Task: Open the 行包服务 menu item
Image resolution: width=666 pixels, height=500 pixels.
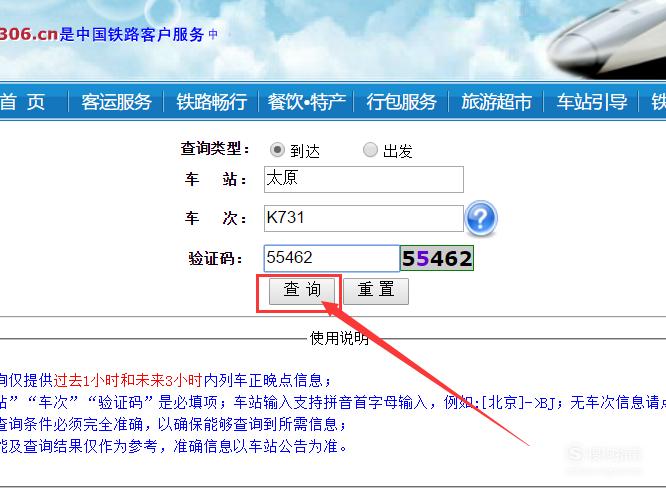Action: coord(401,102)
